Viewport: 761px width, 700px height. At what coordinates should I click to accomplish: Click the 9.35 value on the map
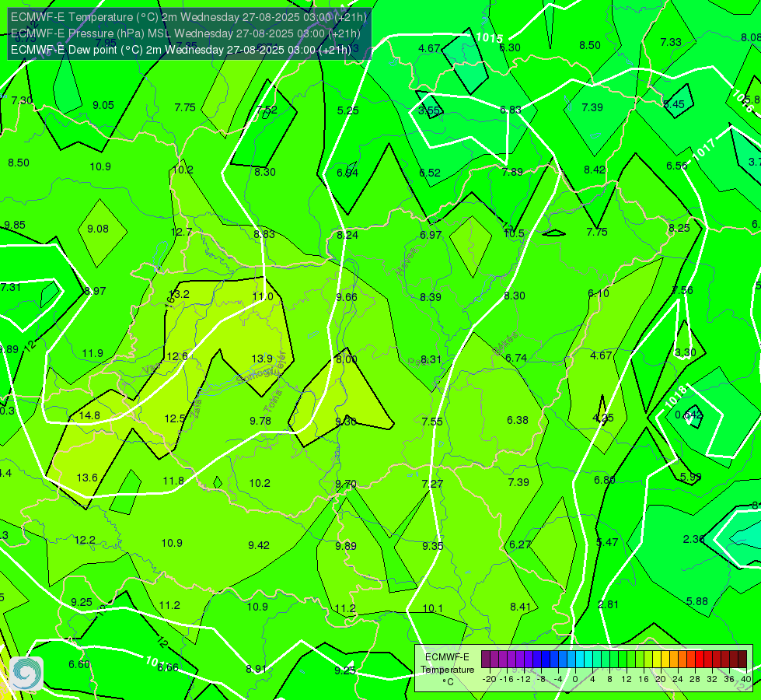pyautogui.click(x=432, y=545)
